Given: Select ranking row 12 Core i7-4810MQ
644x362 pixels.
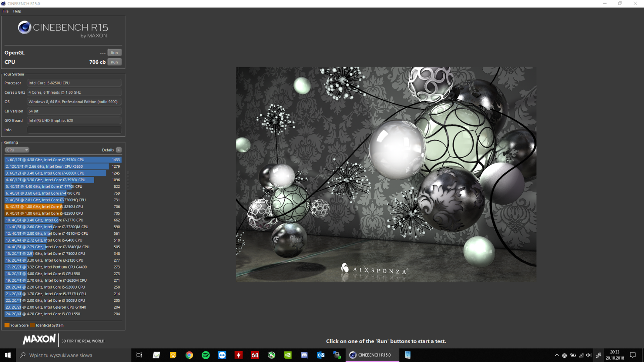Looking at the screenshot, I should tap(63, 233).
